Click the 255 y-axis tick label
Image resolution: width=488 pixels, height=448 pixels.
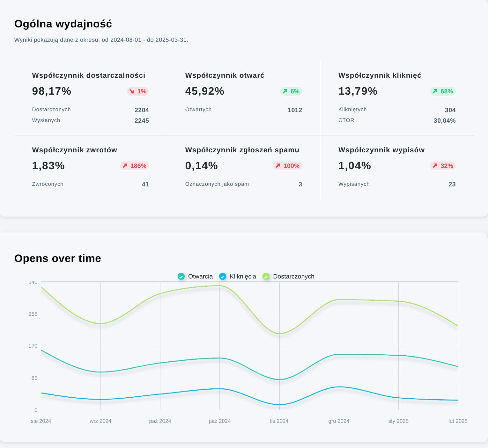33,314
